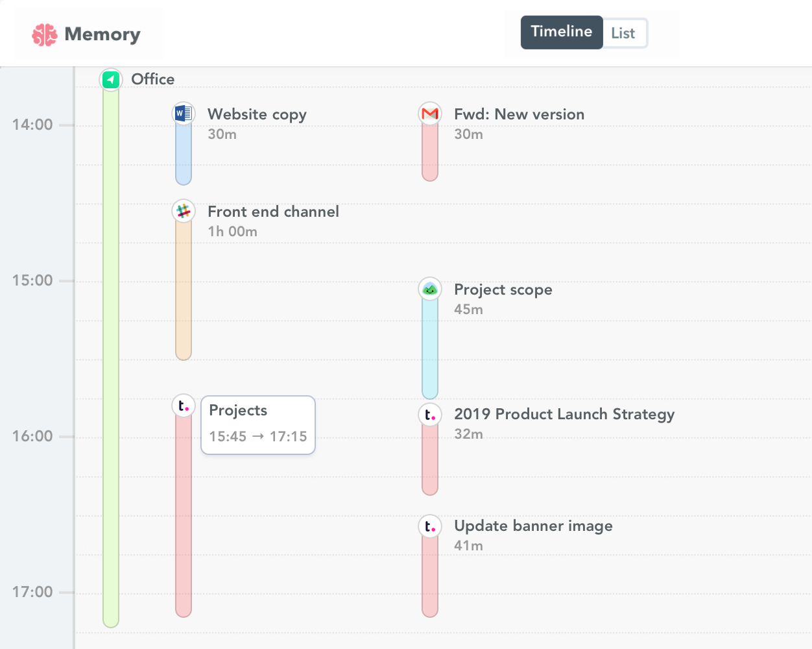Switch to the List view tab
The width and height of the screenshot is (812, 649).
point(623,32)
